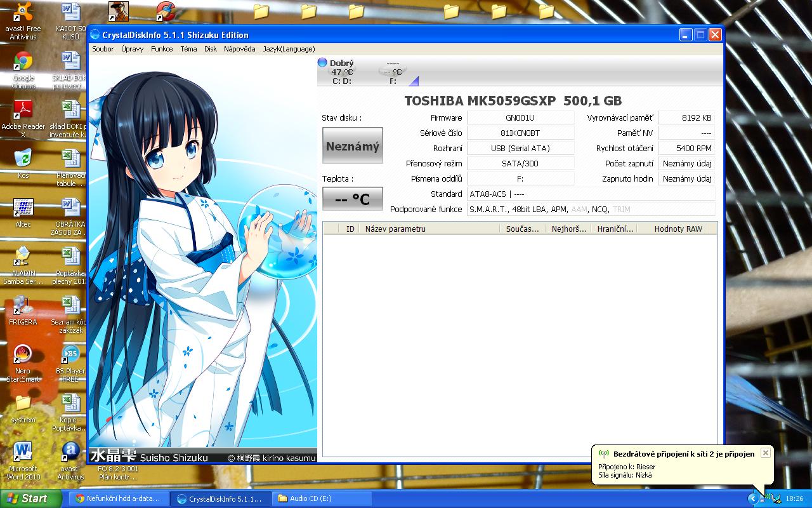Image resolution: width=812 pixels, height=508 pixels.
Task: Click the Písmena oddílů field F:
Action: tap(520, 178)
